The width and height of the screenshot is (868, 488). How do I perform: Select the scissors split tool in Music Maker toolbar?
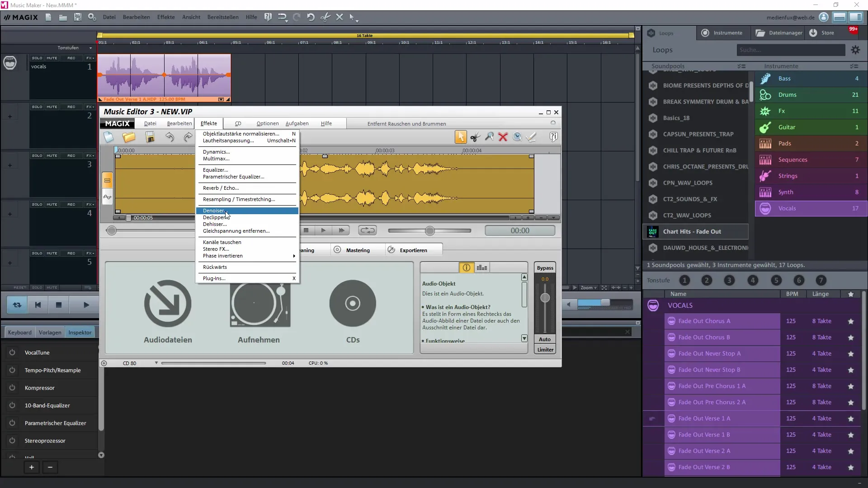[325, 17]
